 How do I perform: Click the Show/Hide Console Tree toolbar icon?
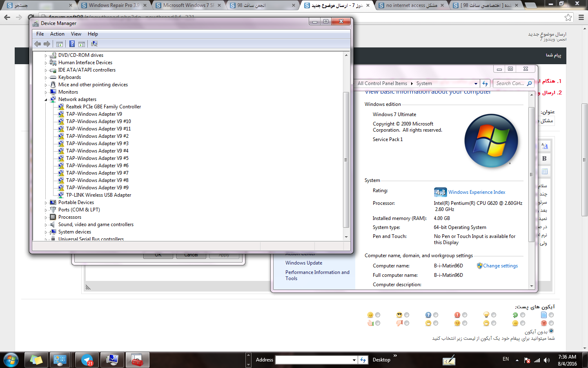point(60,44)
